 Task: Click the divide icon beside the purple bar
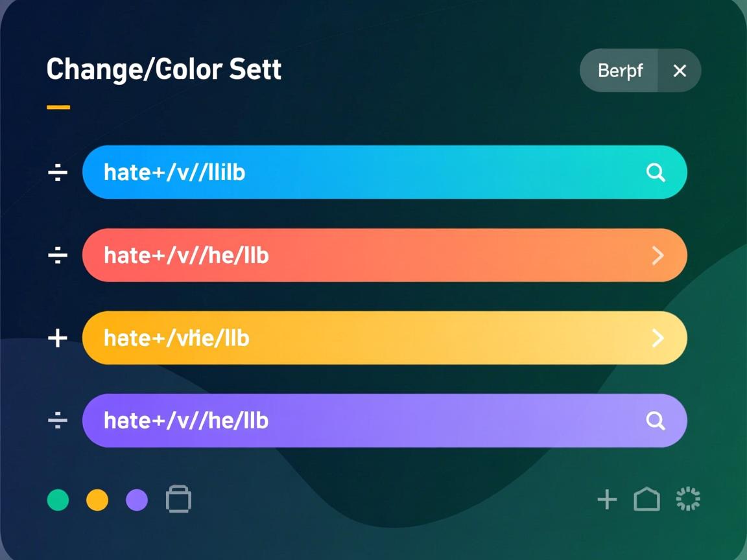(58, 421)
